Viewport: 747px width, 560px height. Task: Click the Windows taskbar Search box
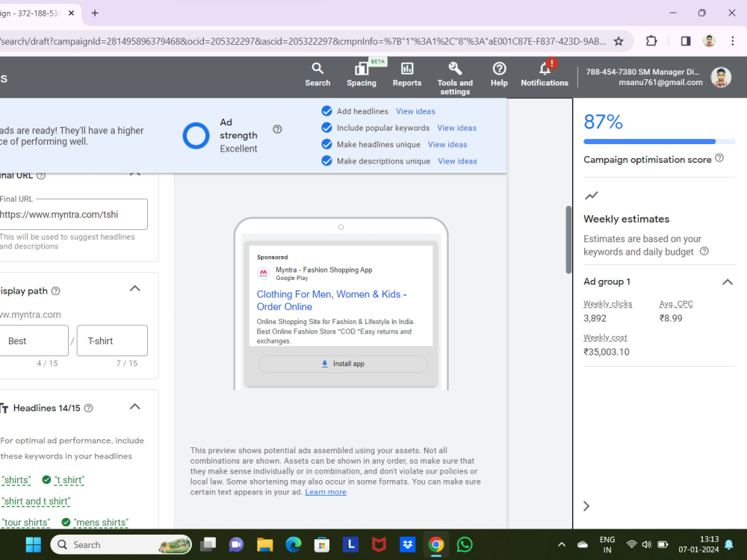click(x=121, y=544)
